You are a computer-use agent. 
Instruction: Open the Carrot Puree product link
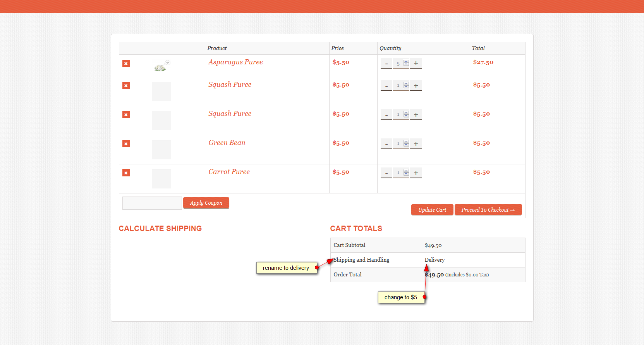coord(229,172)
